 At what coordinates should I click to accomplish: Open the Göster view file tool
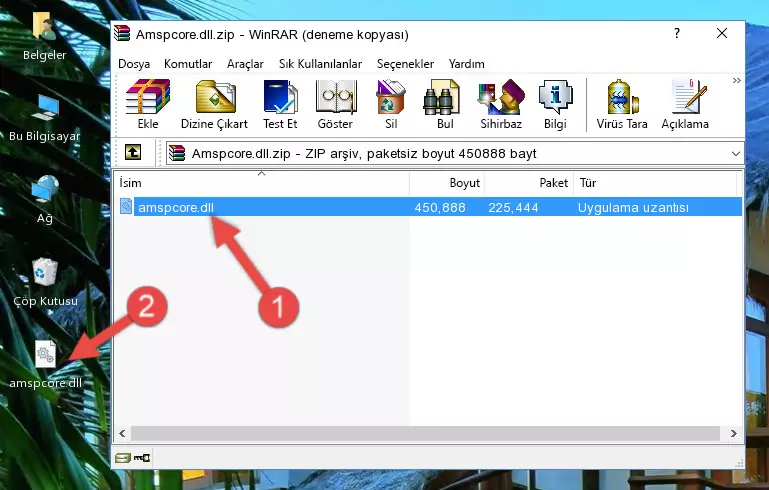335,104
